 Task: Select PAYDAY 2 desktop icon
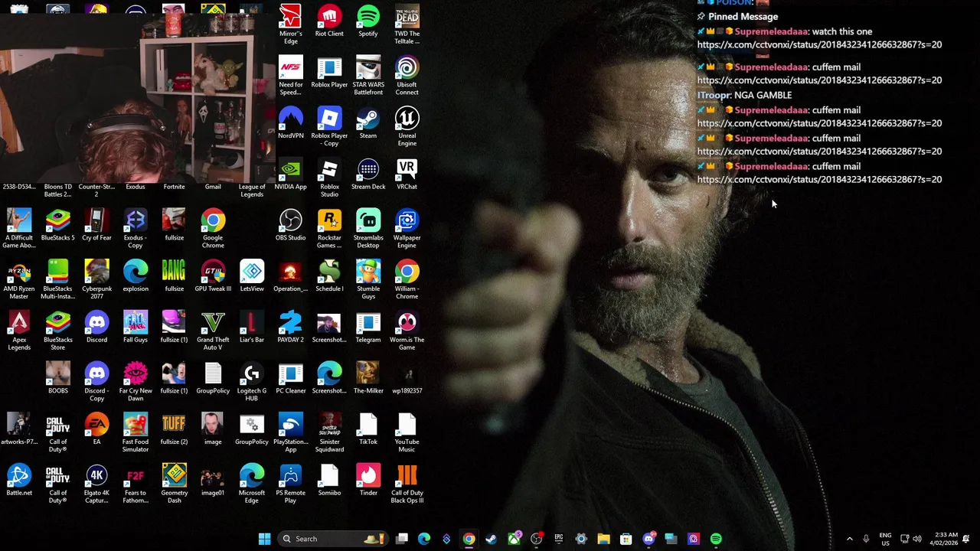[x=290, y=327]
